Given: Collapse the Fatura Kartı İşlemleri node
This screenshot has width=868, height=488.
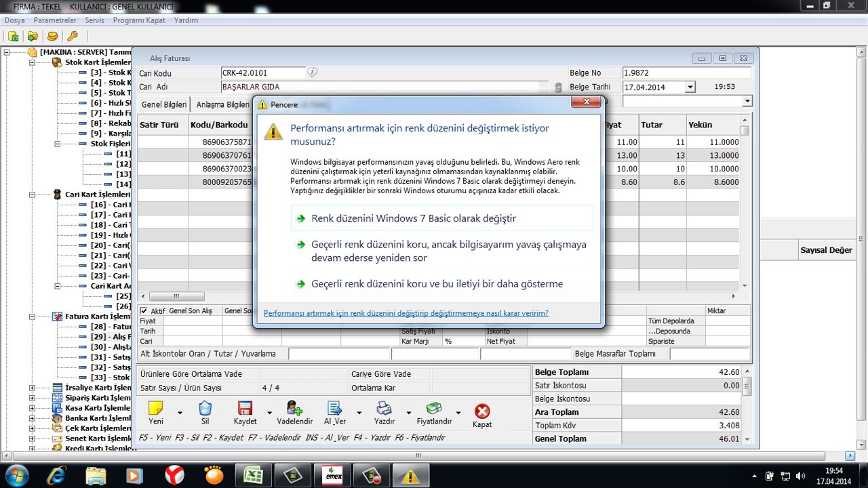Looking at the screenshot, I should [x=32, y=317].
